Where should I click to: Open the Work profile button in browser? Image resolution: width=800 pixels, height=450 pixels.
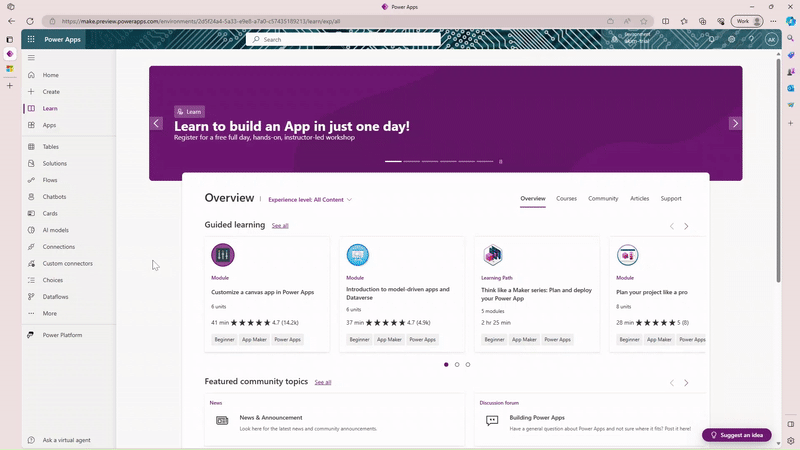(747, 21)
